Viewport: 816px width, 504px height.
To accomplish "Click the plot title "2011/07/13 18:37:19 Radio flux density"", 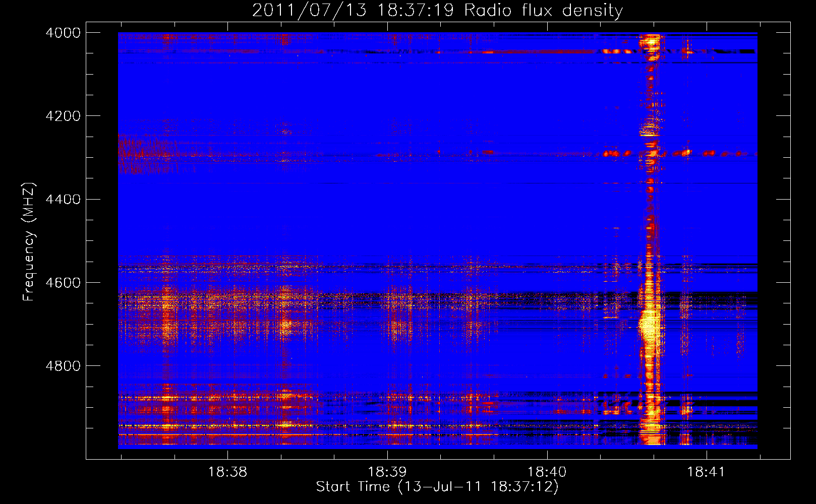I will (x=437, y=10).
